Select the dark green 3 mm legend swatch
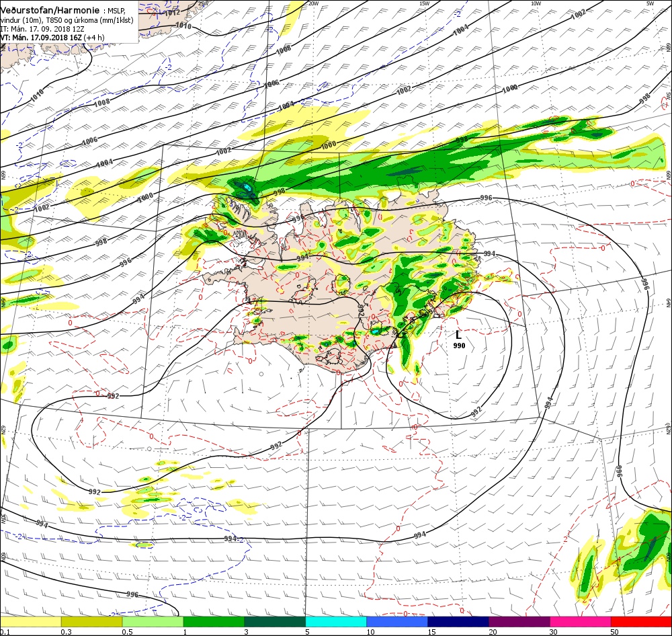 coord(275,622)
